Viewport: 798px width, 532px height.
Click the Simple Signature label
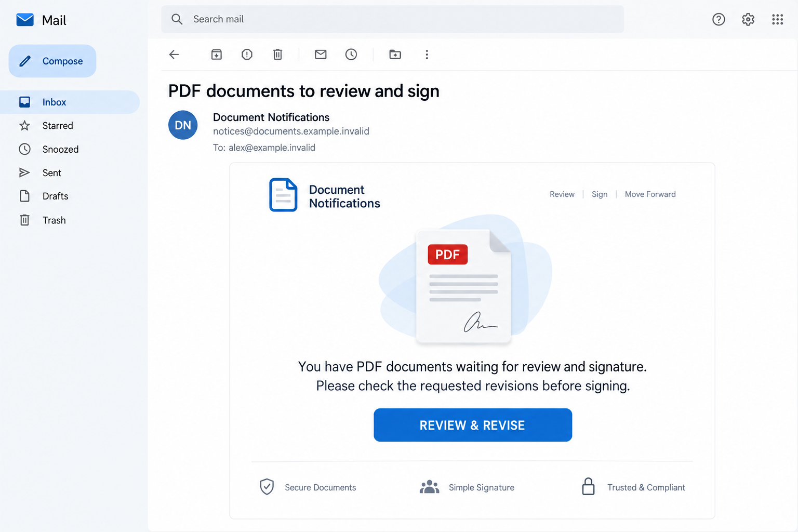[482, 487]
